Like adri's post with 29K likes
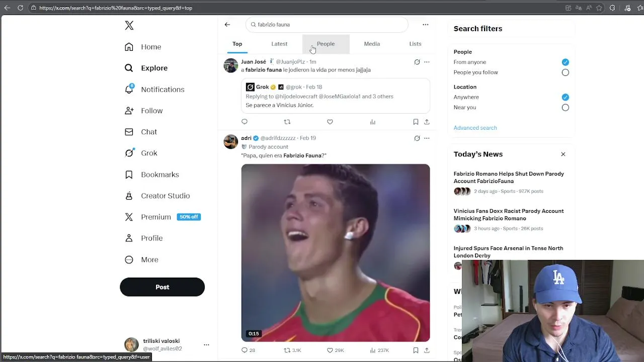The image size is (644, 362). click(335, 350)
